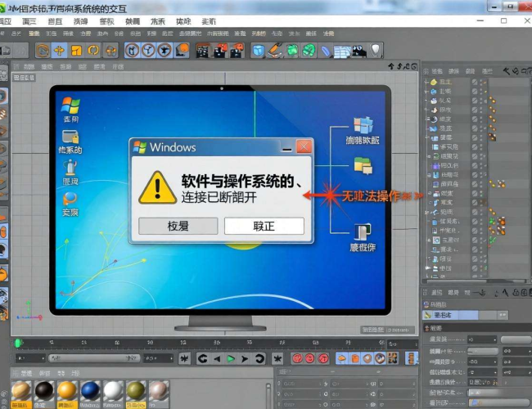Expand the second-to-last object tree row
This screenshot has width=532, height=409.
[x=426, y=268]
